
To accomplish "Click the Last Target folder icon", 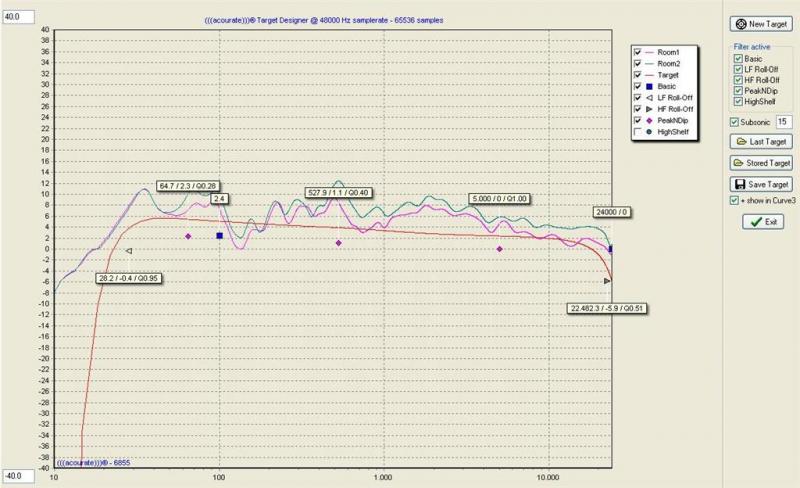I will click(741, 141).
